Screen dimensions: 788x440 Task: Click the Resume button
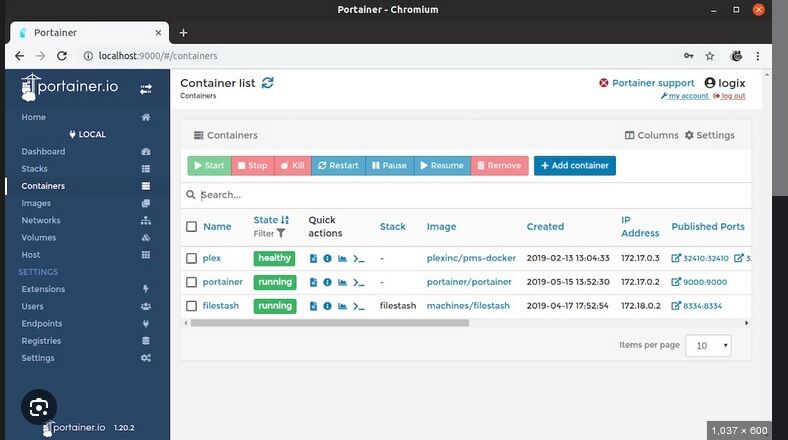[x=442, y=166]
